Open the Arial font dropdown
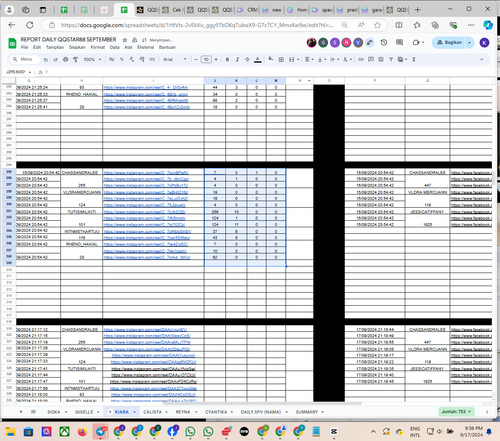The width and height of the screenshot is (500, 441). click(x=175, y=60)
